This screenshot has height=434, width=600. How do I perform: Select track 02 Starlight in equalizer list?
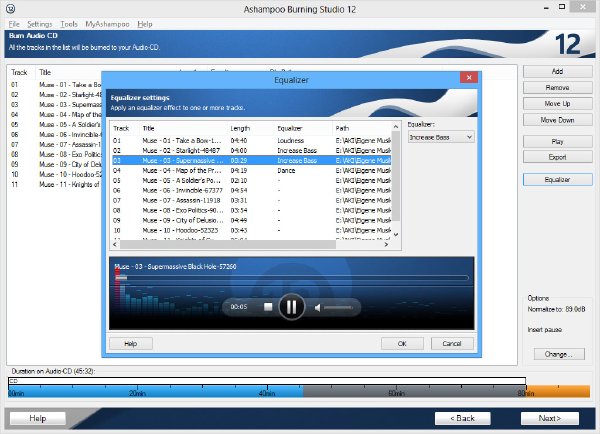pos(252,150)
